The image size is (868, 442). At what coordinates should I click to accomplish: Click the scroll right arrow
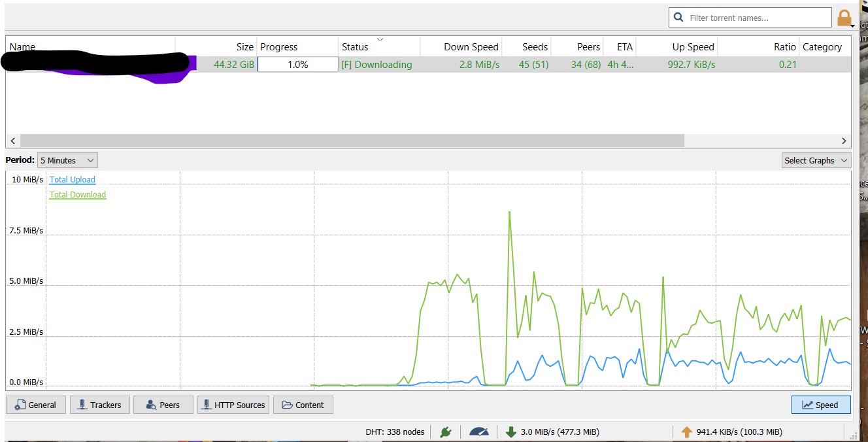(844, 141)
